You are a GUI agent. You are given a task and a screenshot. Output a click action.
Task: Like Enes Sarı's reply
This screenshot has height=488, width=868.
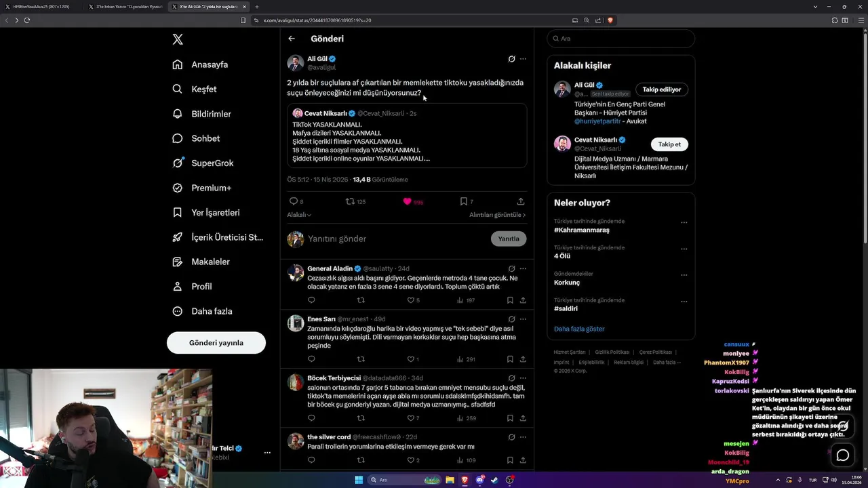[x=413, y=359]
